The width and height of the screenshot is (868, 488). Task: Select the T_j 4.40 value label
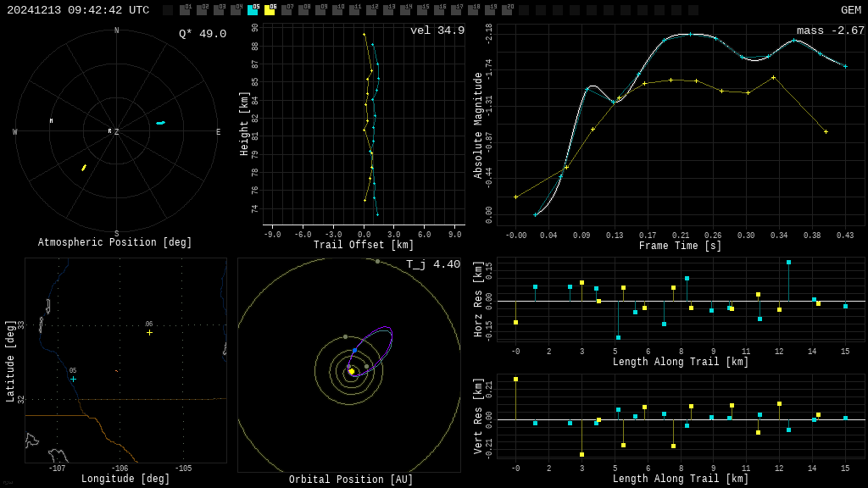432,264
